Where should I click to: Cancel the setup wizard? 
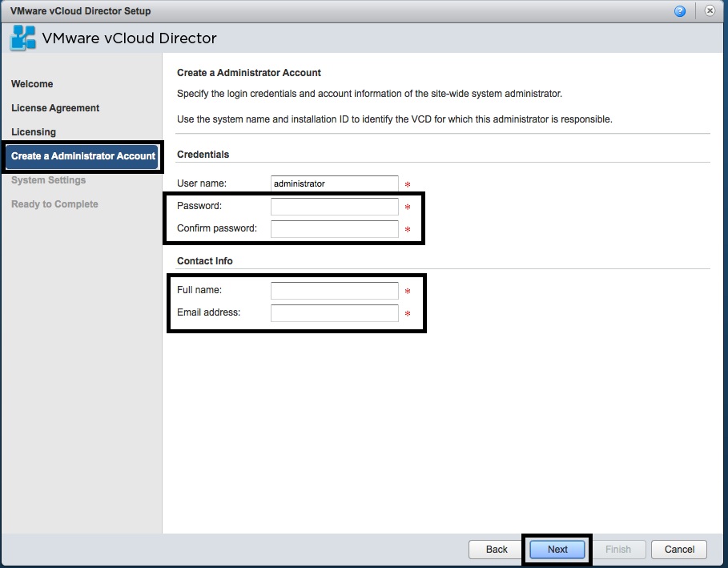point(678,550)
